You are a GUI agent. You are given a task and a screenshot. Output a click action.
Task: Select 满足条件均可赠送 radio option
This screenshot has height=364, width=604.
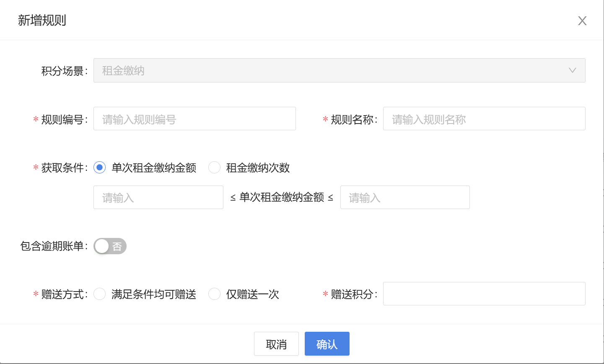[x=100, y=294]
